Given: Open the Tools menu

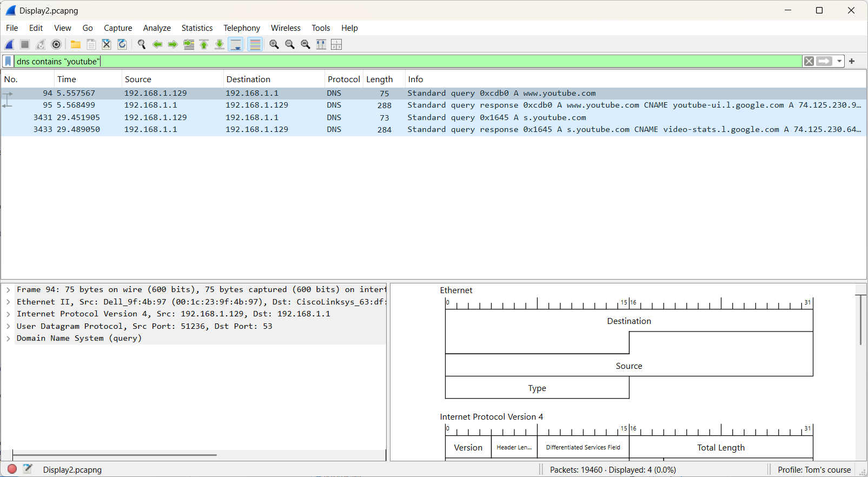Looking at the screenshot, I should click(321, 28).
